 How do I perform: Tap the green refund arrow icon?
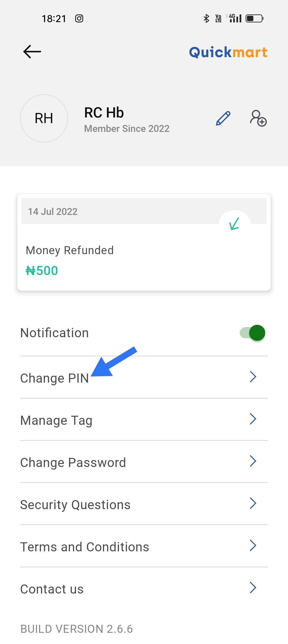[234, 224]
